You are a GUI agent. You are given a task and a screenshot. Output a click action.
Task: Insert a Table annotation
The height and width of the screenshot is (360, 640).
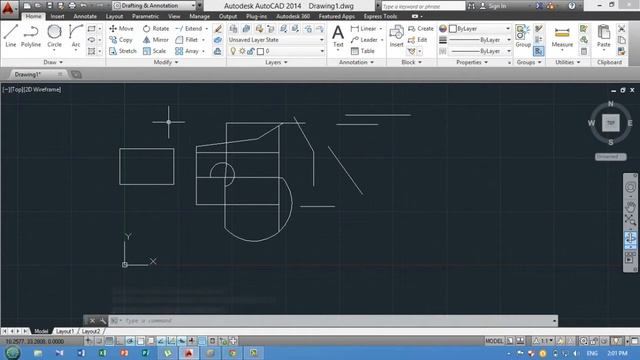362,51
